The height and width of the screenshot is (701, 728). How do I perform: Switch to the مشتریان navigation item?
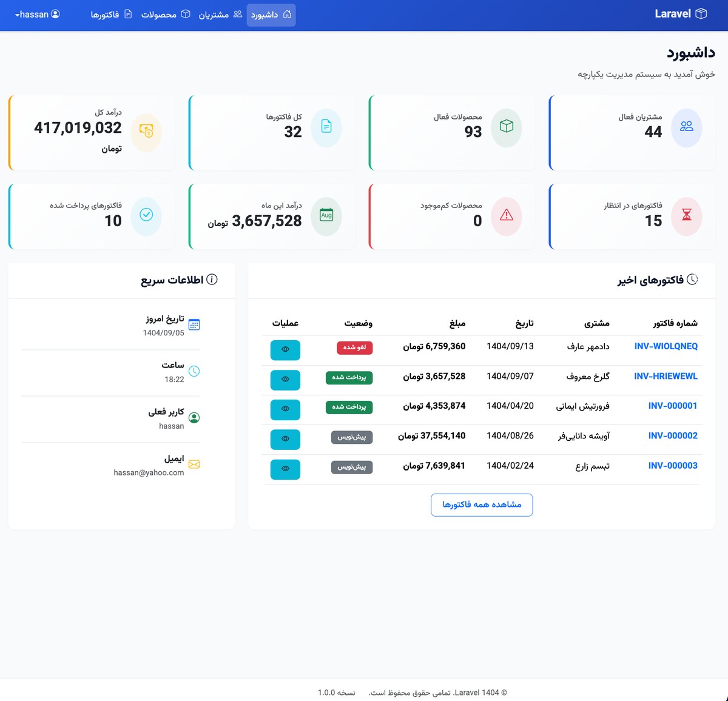pyautogui.click(x=221, y=15)
